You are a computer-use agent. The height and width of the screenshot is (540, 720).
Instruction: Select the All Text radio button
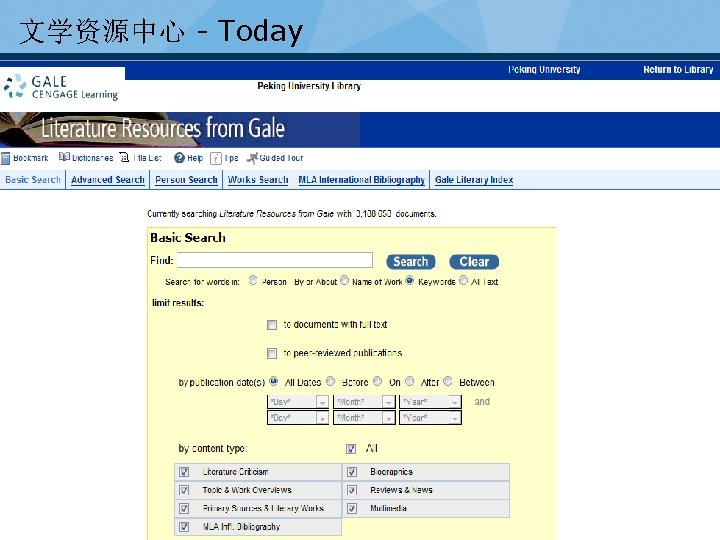pyautogui.click(x=463, y=280)
